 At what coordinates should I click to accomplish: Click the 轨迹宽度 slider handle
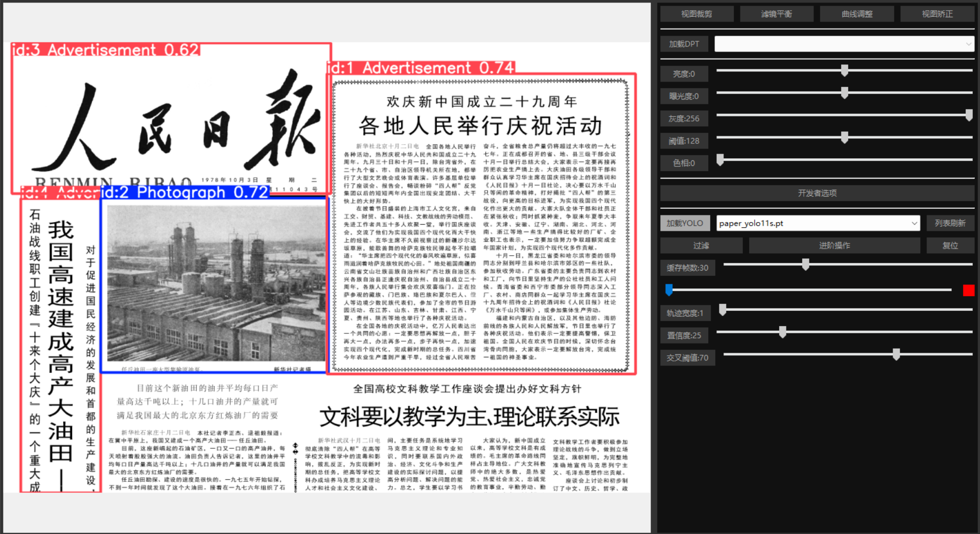pyautogui.click(x=722, y=309)
